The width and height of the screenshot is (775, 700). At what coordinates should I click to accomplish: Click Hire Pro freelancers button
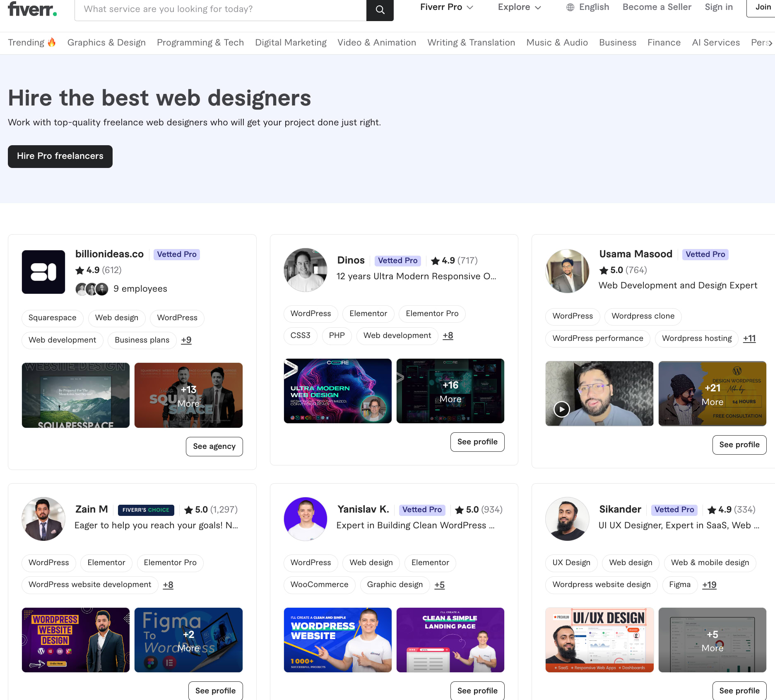pos(60,156)
